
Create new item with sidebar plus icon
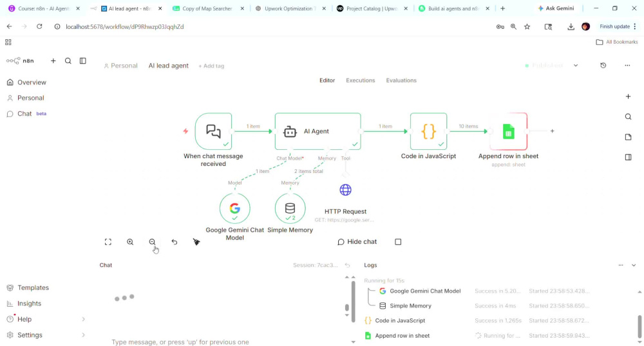pyautogui.click(x=53, y=60)
